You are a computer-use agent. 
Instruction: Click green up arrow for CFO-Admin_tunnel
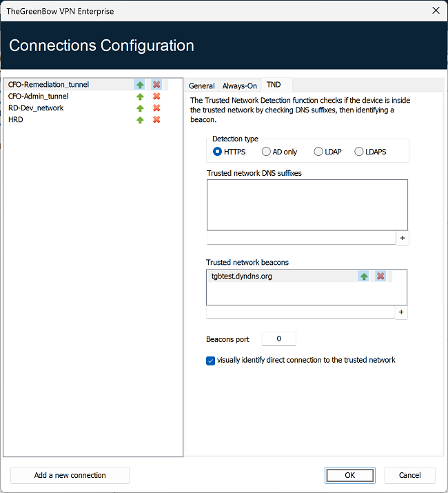coord(140,97)
